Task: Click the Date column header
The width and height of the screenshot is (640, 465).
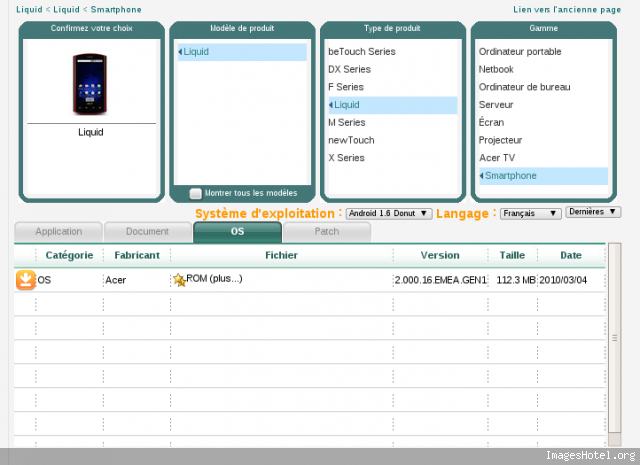Action: point(571,256)
